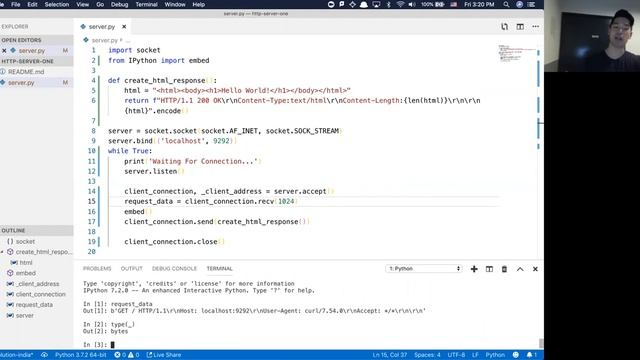Select _client_address in Outline
This screenshot has width=640, height=360.
pyautogui.click(x=37, y=284)
